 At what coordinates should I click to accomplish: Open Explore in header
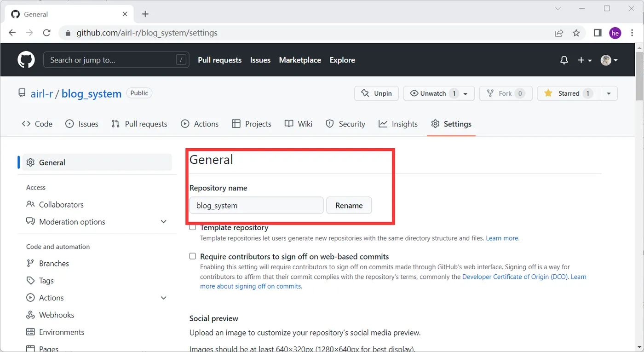click(342, 60)
